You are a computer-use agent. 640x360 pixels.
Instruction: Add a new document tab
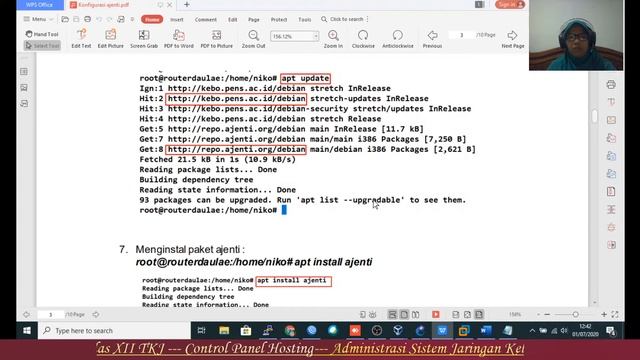point(187,5)
